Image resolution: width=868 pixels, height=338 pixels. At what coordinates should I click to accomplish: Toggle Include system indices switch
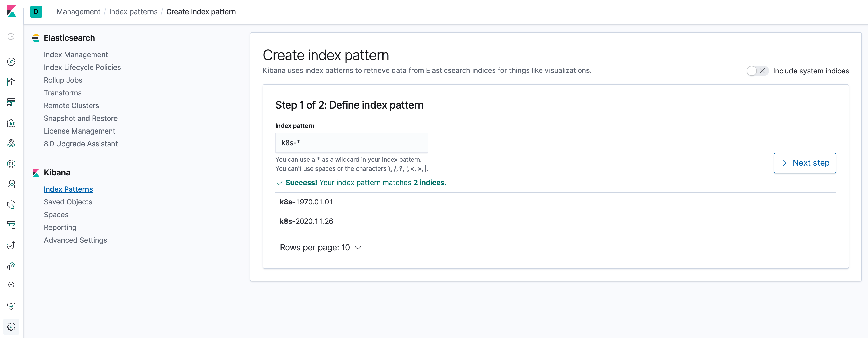tap(758, 71)
